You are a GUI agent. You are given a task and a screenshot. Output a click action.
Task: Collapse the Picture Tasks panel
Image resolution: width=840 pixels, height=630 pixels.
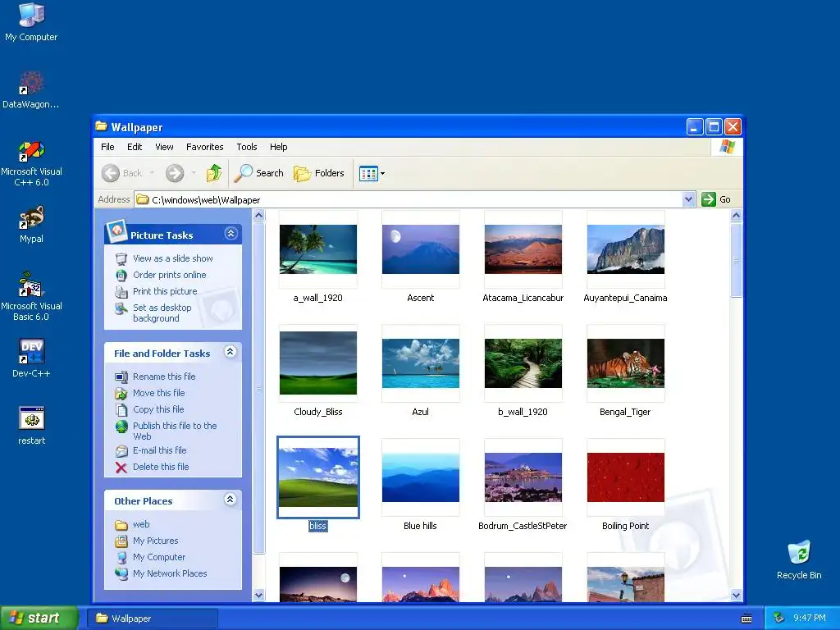[231, 234]
